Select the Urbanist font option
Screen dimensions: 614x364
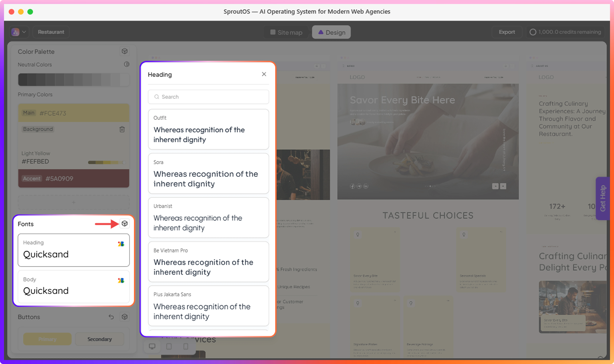coord(208,218)
